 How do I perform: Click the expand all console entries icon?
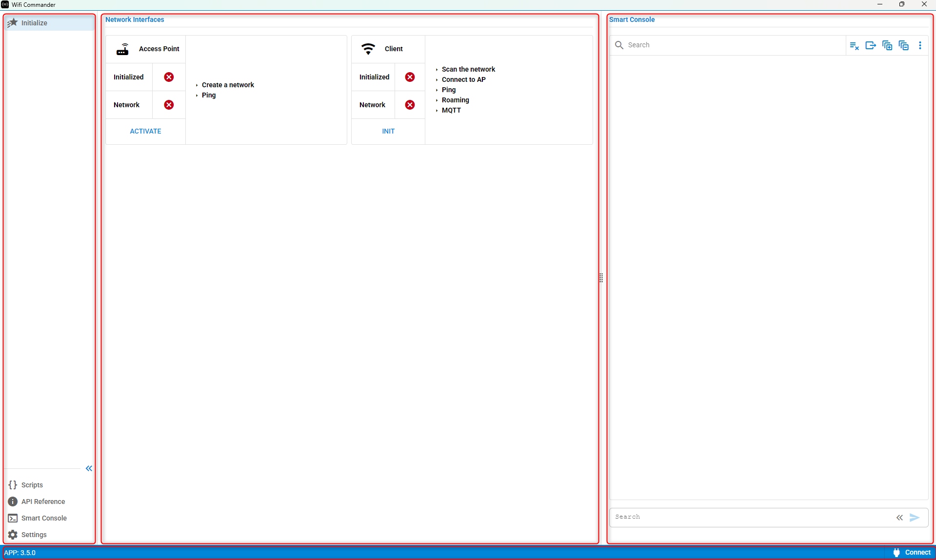coord(887,45)
